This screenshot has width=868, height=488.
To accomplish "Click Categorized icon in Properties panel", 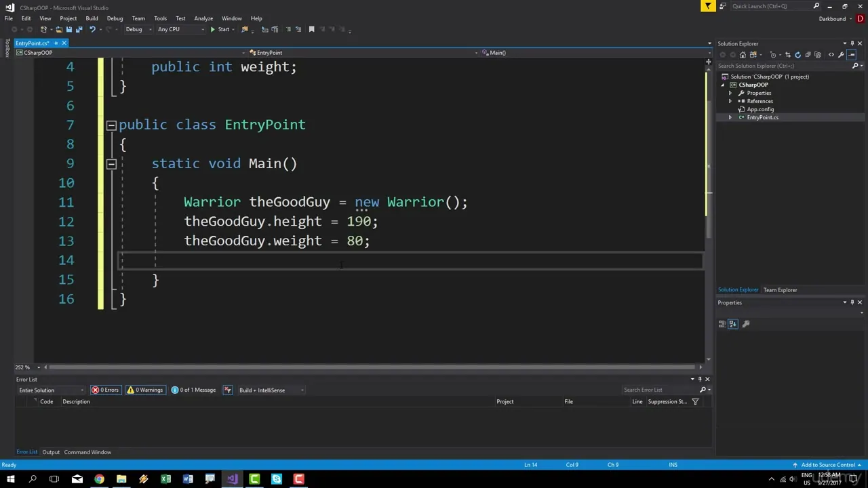I will coord(722,324).
